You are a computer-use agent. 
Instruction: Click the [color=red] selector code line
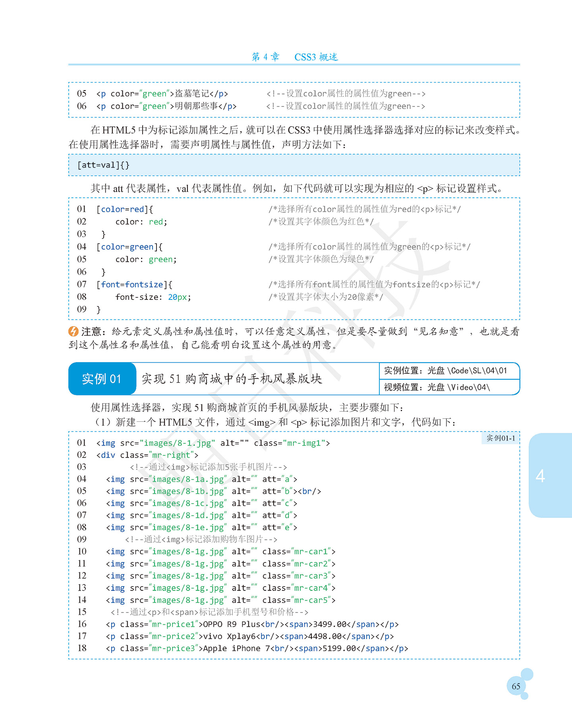[x=125, y=209]
